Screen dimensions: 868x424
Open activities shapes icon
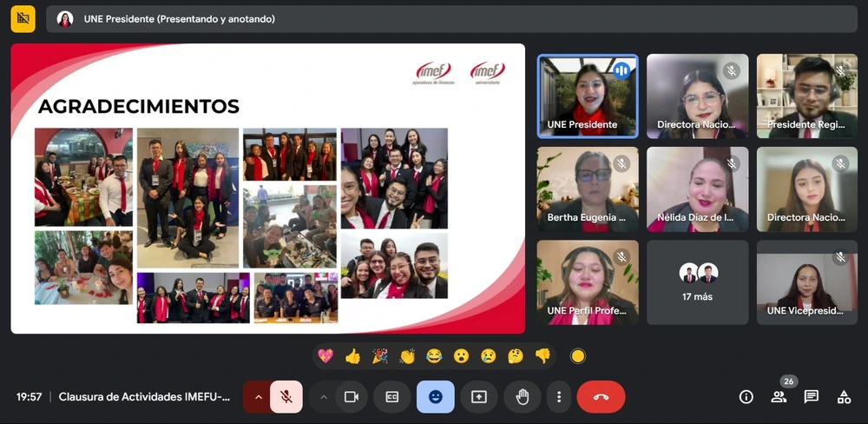point(844,397)
